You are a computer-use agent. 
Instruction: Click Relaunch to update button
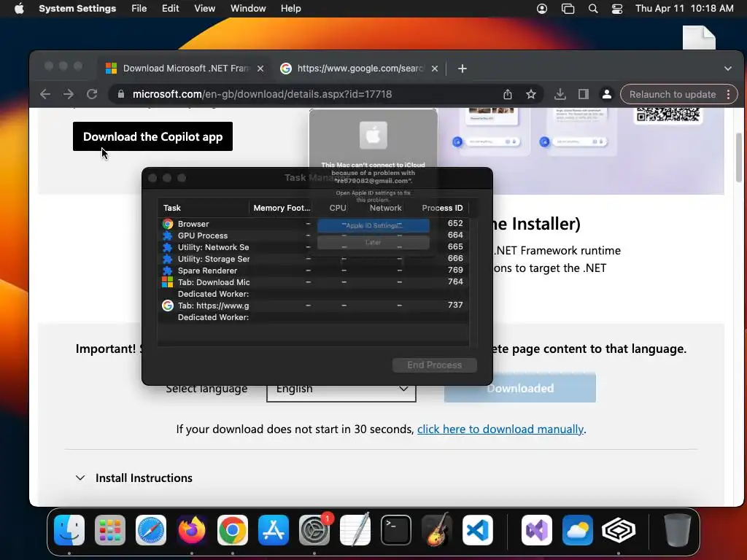[672, 94]
